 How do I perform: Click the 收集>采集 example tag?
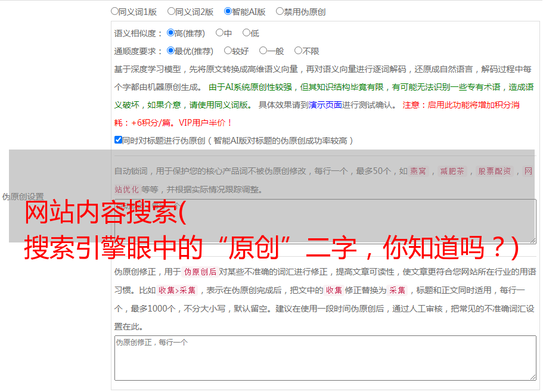[x=177, y=290]
